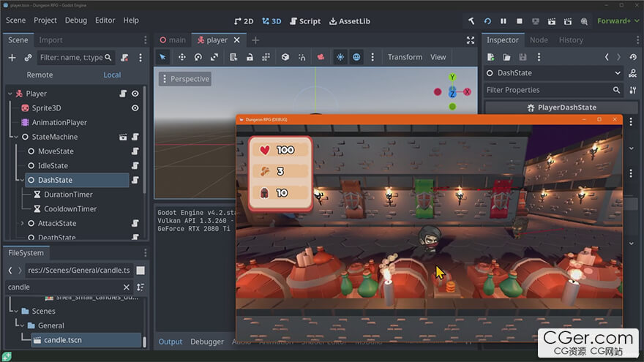Screen dimensions: 644x362
Task: Run the current scene clapper icon
Action: 552,21
